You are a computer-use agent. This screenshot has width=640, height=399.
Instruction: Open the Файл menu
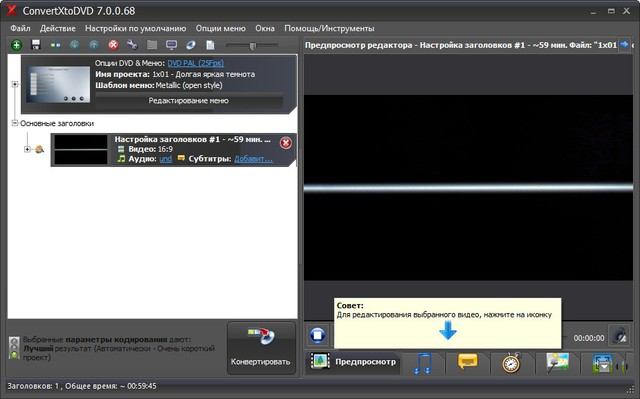(x=20, y=29)
